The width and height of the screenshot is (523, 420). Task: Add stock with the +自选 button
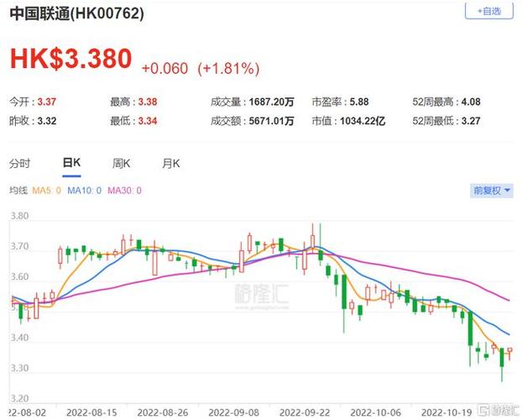pyautogui.click(x=489, y=12)
